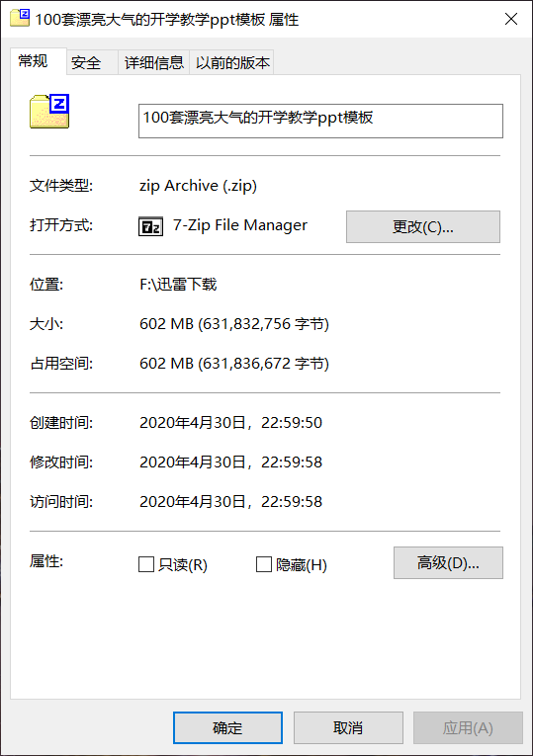Screen dimensions: 533x756
Task: Confirm with the 确定 button
Action: click(227, 727)
